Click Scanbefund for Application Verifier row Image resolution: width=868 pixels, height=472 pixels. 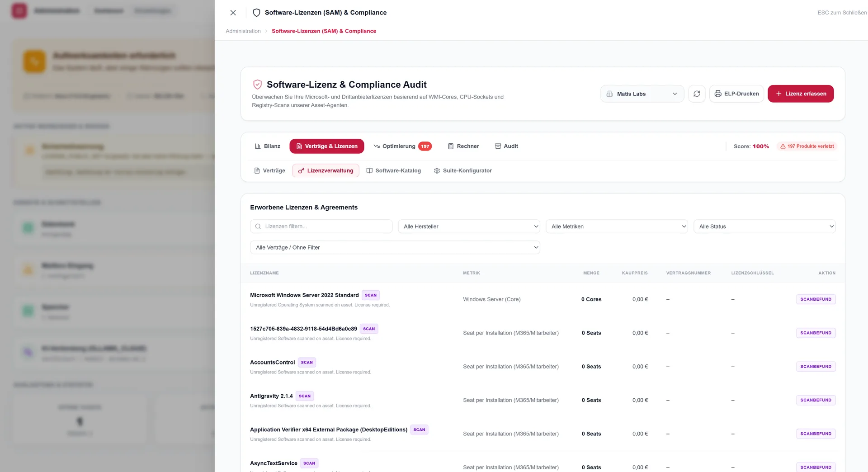click(816, 434)
